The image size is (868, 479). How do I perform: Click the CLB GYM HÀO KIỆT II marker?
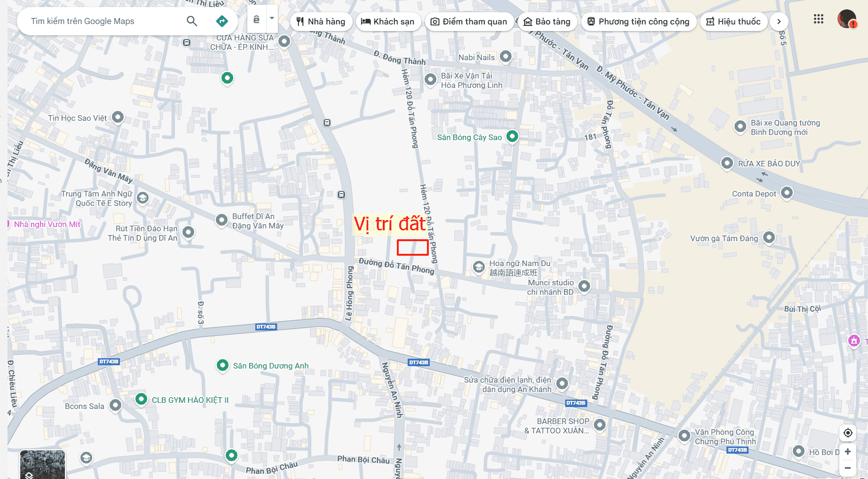tap(141, 399)
